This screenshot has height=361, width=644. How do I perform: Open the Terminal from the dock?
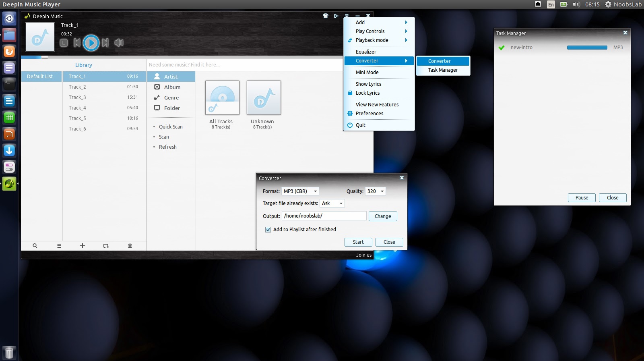9,84
